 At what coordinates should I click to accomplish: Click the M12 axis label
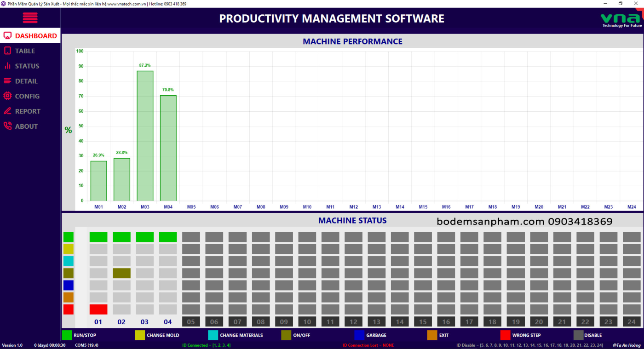[353, 207]
